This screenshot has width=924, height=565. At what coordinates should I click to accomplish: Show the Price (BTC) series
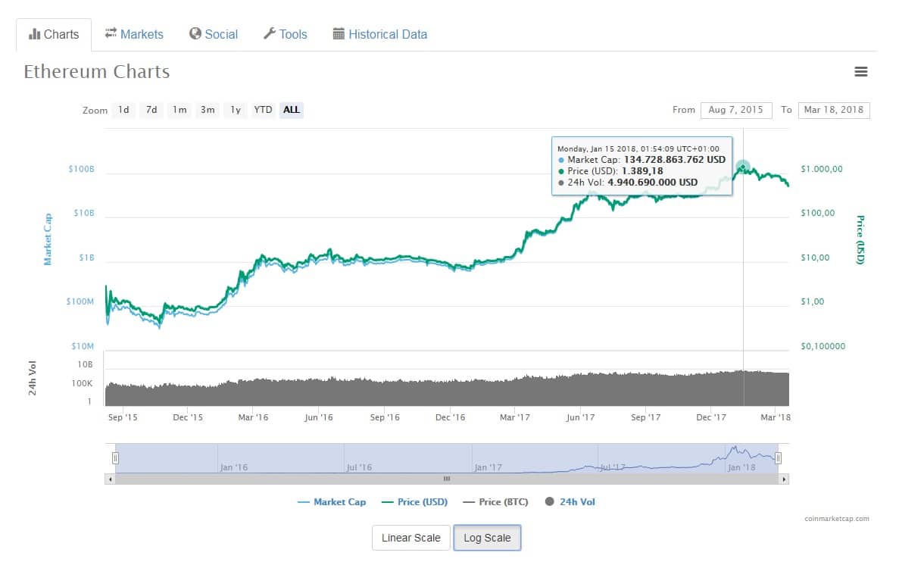click(495, 502)
